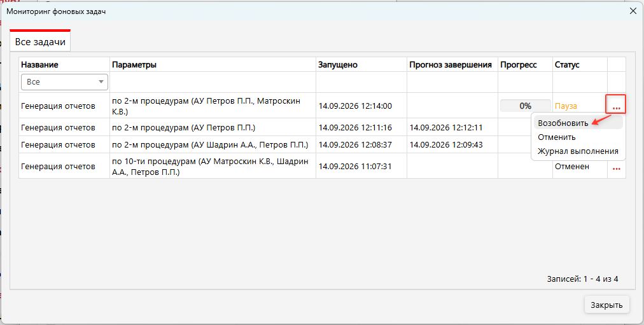
Task: Select Генерация отчетов in the 12:08:37 row
Action: point(58,145)
